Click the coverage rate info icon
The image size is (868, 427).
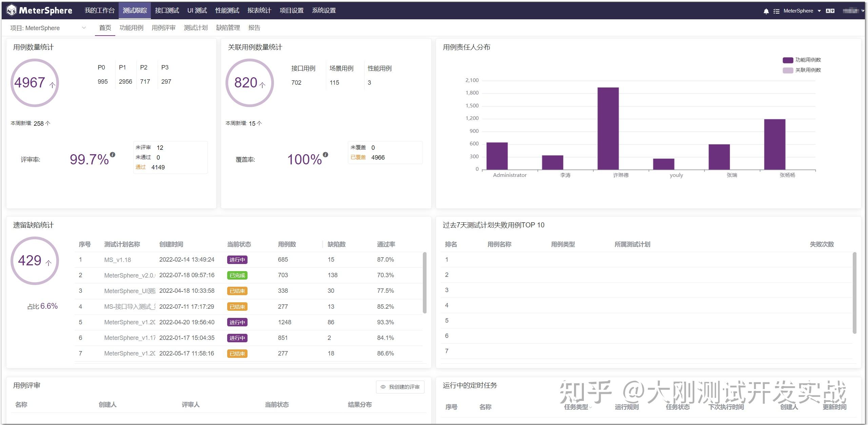coord(325,155)
